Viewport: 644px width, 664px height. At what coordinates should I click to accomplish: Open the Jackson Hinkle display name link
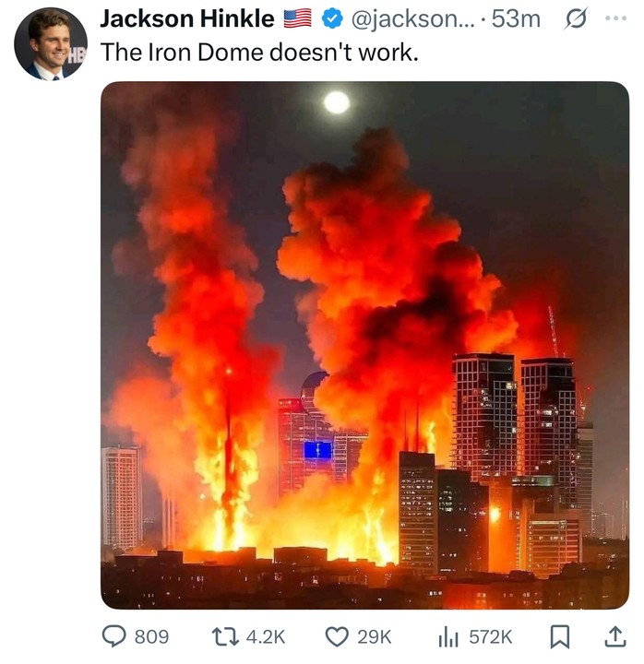point(186,18)
